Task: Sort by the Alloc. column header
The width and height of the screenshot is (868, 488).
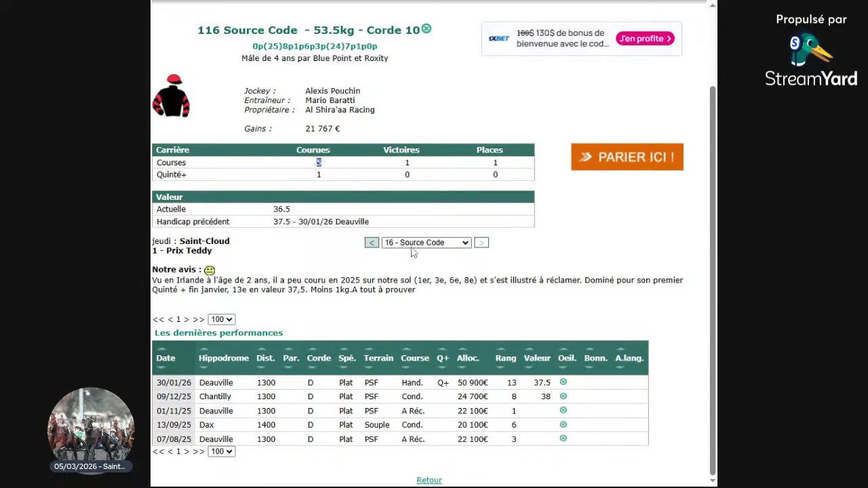Action: [x=468, y=358]
